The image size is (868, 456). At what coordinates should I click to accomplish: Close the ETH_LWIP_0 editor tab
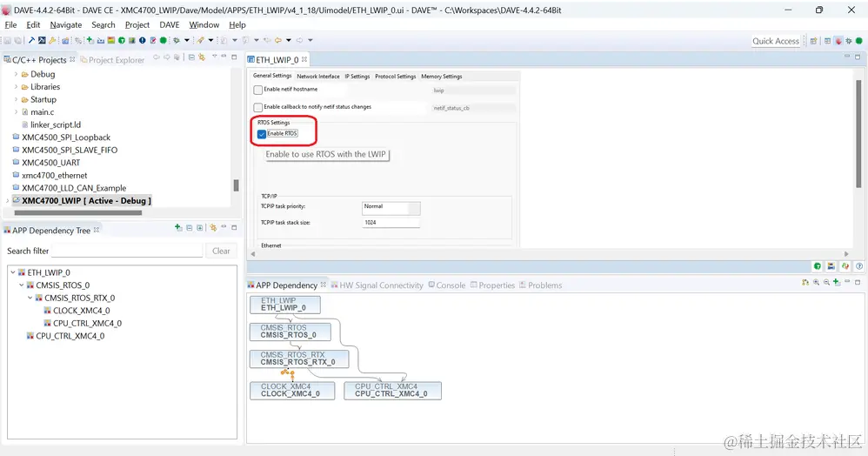304,59
